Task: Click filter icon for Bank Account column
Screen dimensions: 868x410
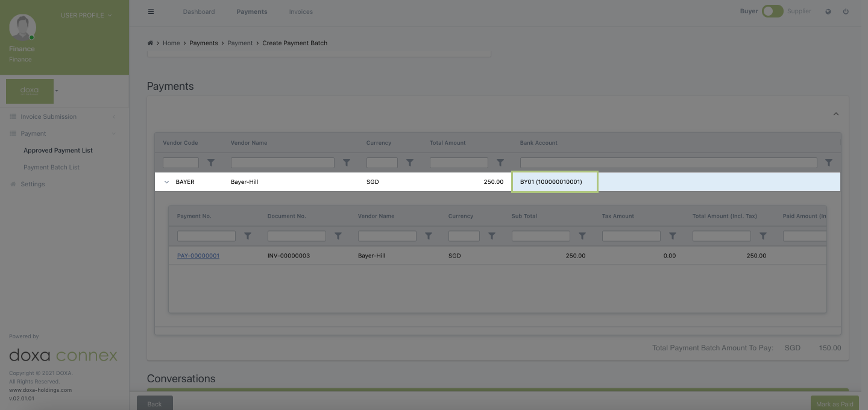Action: 829,163
